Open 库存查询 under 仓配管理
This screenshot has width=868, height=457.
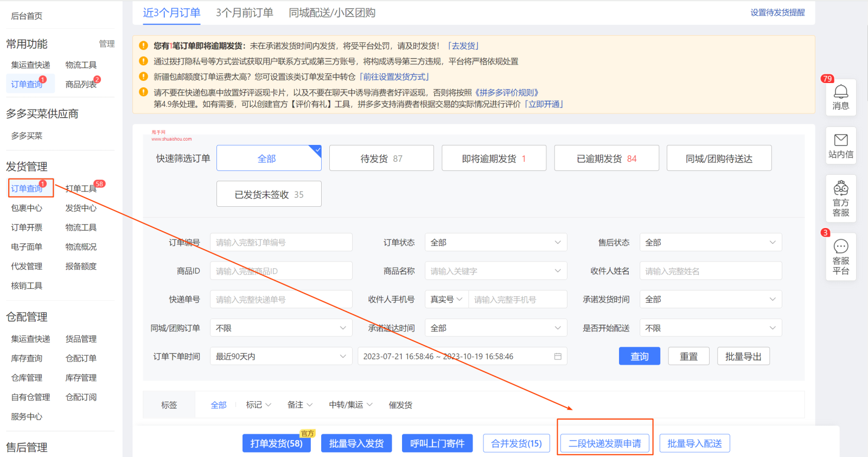point(27,358)
